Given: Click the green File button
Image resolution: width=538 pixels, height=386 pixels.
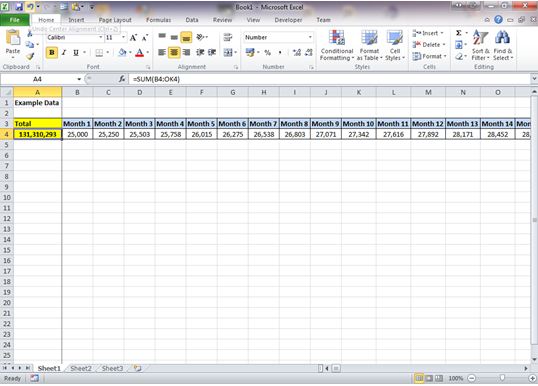Looking at the screenshot, I should coord(14,20).
